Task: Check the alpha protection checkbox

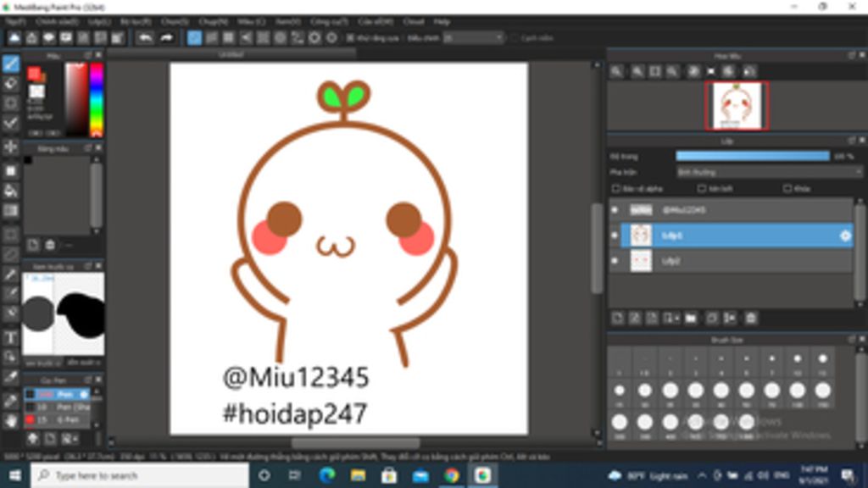Action: pyautogui.click(x=616, y=188)
